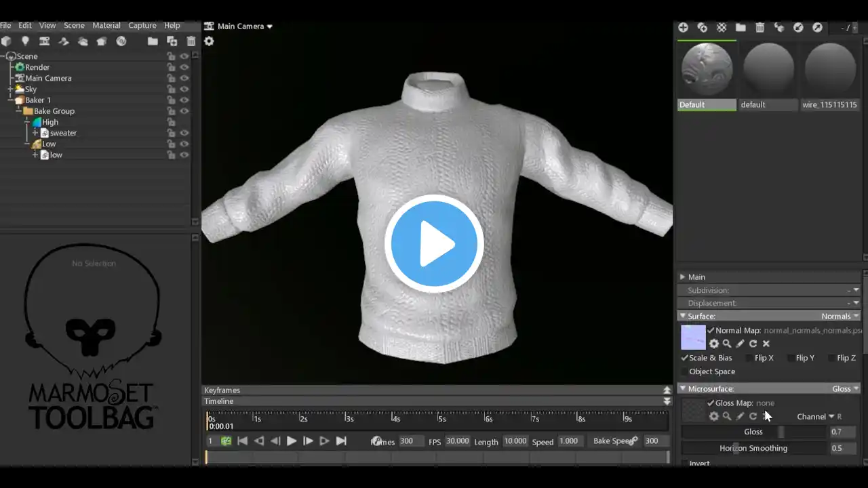The width and height of the screenshot is (868, 488).
Task: Open the viewport settings gear icon
Action: (x=209, y=41)
